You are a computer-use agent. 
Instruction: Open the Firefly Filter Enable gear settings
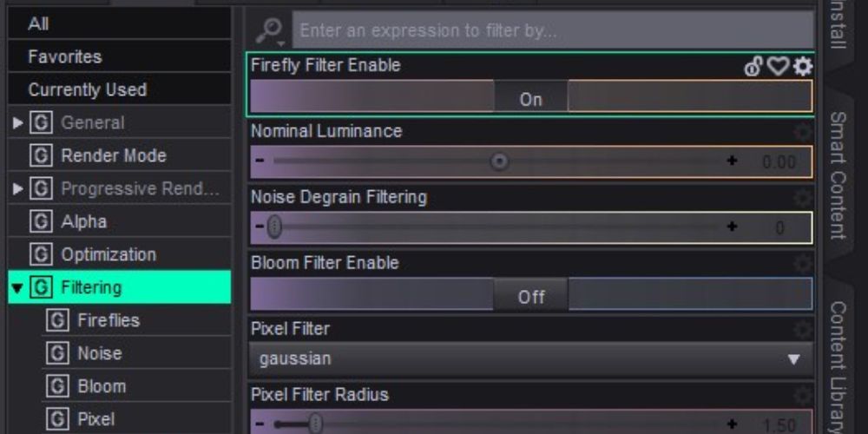[803, 67]
